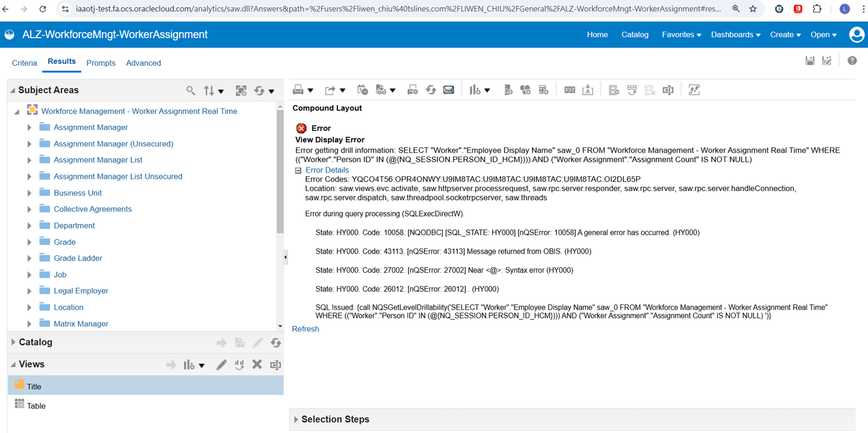The width and height of the screenshot is (868, 433).
Task: Open help with the question mark icon
Action: coord(852,61)
